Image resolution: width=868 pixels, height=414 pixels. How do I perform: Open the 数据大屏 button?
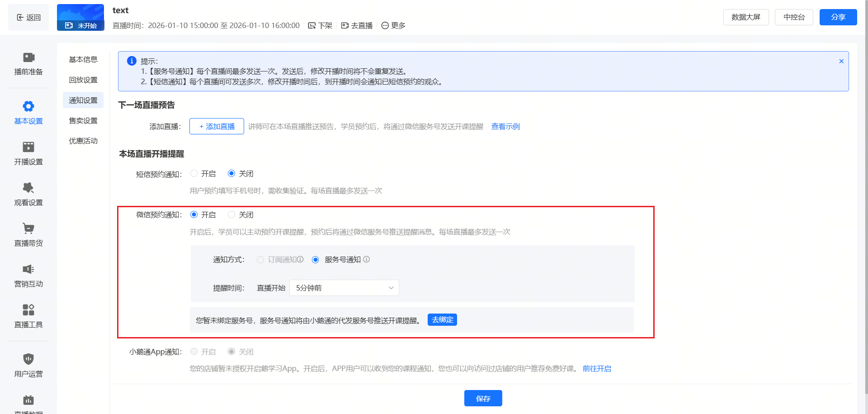tap(746, 17)
